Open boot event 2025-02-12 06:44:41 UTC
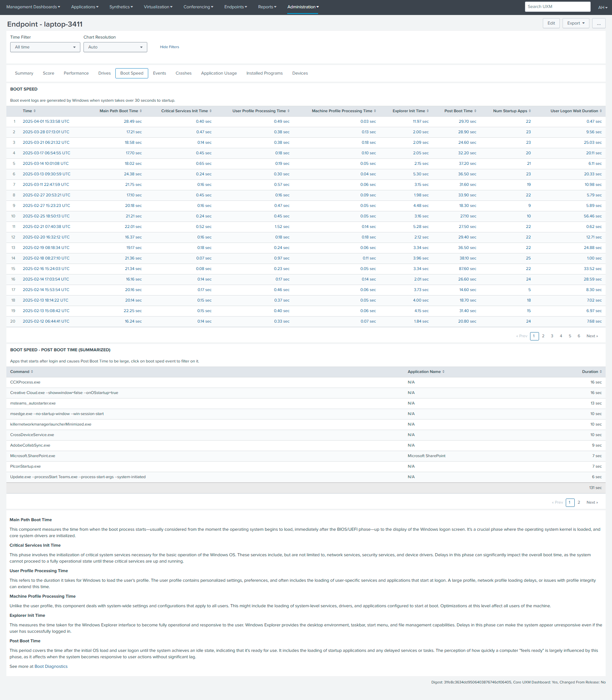The image size is (612, 700). tap(46, 321)
